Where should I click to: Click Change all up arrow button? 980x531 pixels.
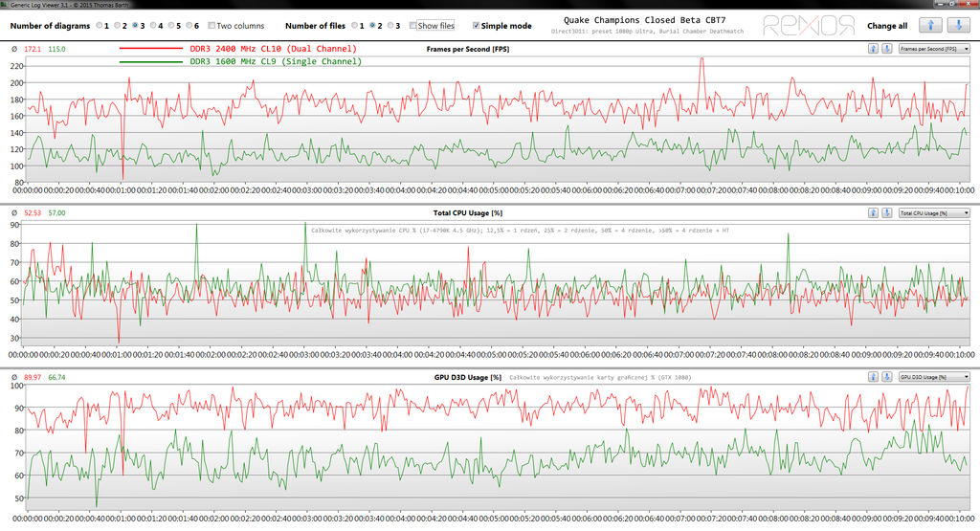(930, 26)
